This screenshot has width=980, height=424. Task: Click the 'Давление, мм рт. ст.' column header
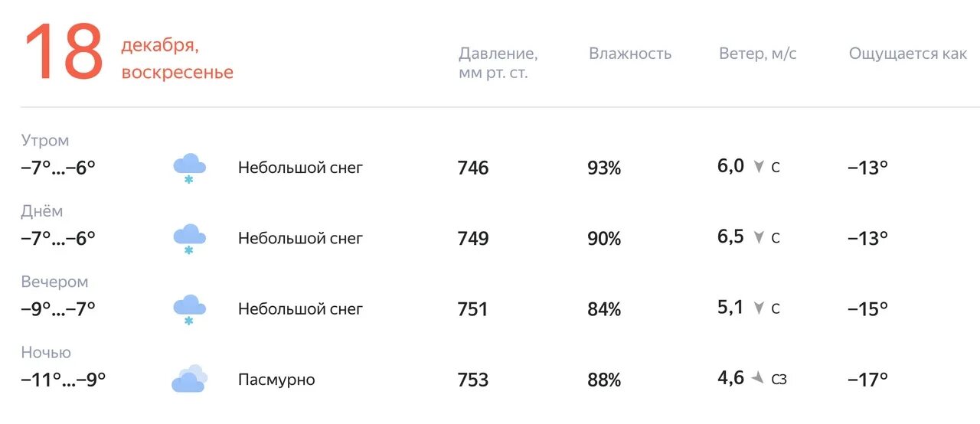coord(498,63)
